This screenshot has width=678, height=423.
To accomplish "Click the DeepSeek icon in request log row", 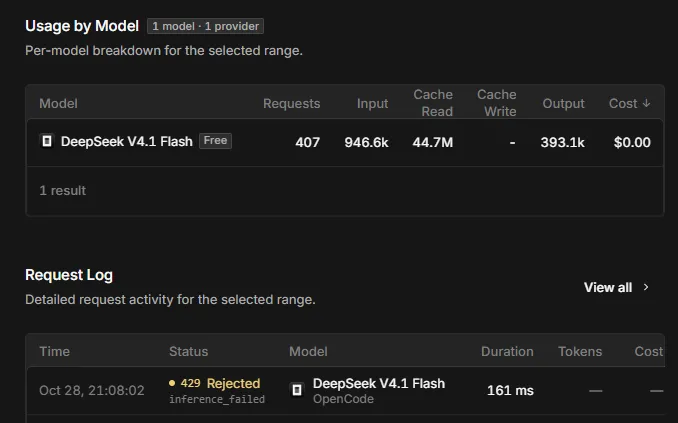I will click(x=297, y=390).
